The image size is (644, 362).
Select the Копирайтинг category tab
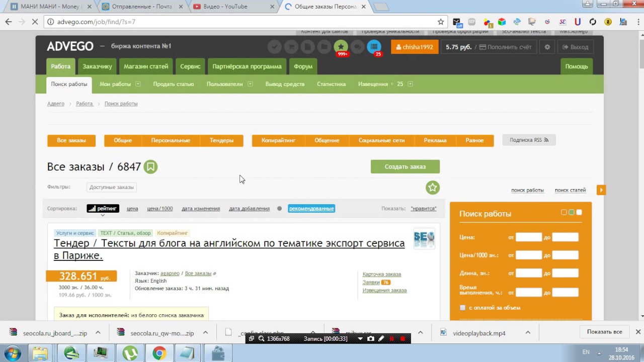[278, 140]
